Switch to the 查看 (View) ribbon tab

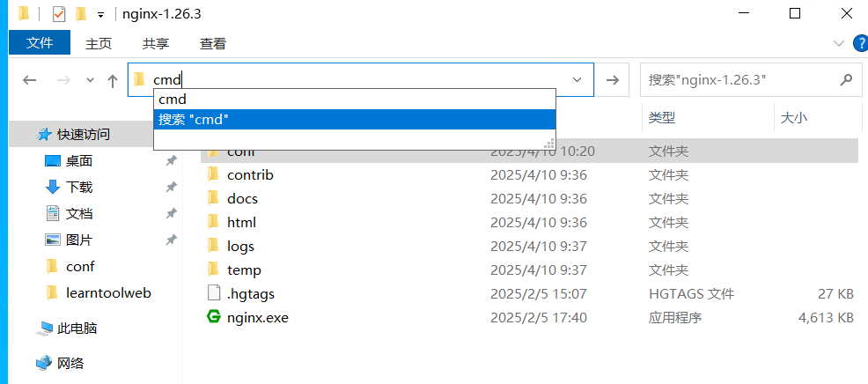(213, 43)
